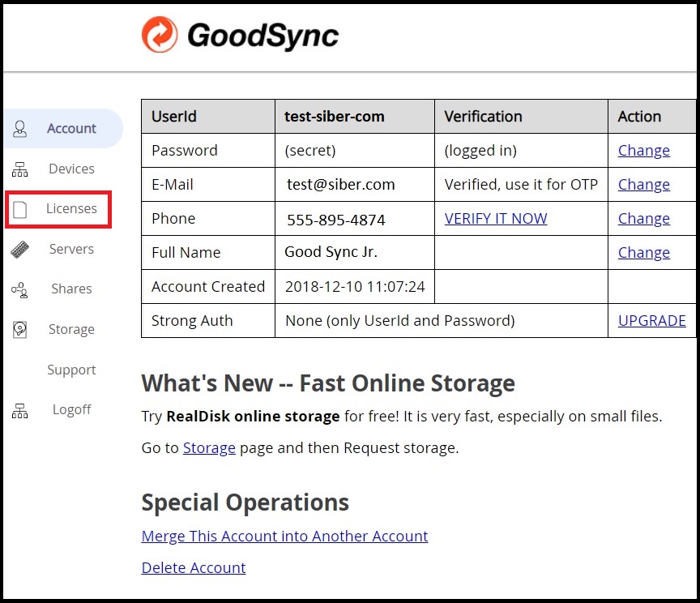Click Change link in E-Mail row

643,185
